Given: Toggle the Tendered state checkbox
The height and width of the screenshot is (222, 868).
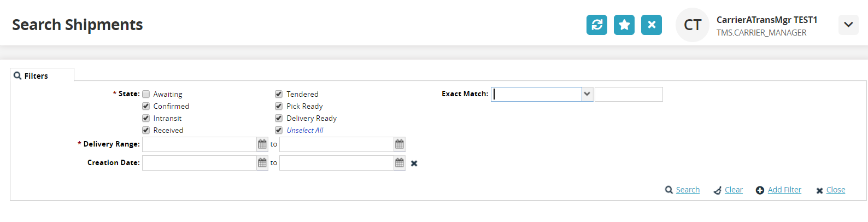Looking at the screenshot, I should [x=279, y=94].
